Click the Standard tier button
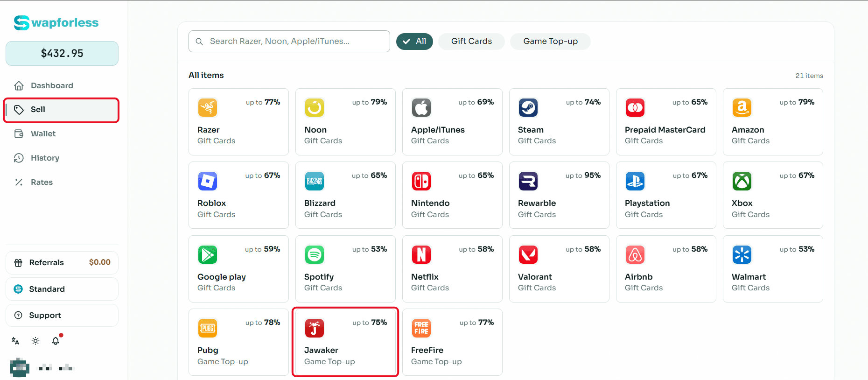 [x=62, y=289]
